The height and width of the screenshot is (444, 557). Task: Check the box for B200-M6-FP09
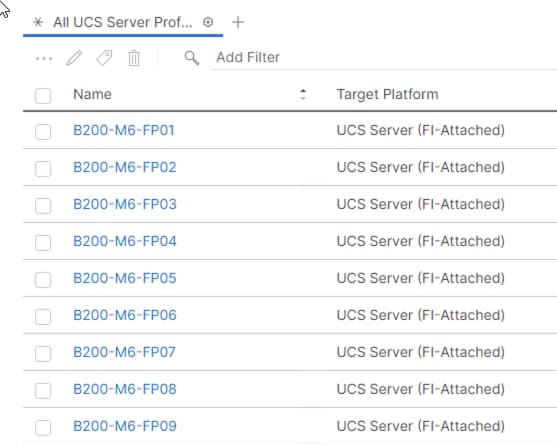coord(43,427)
